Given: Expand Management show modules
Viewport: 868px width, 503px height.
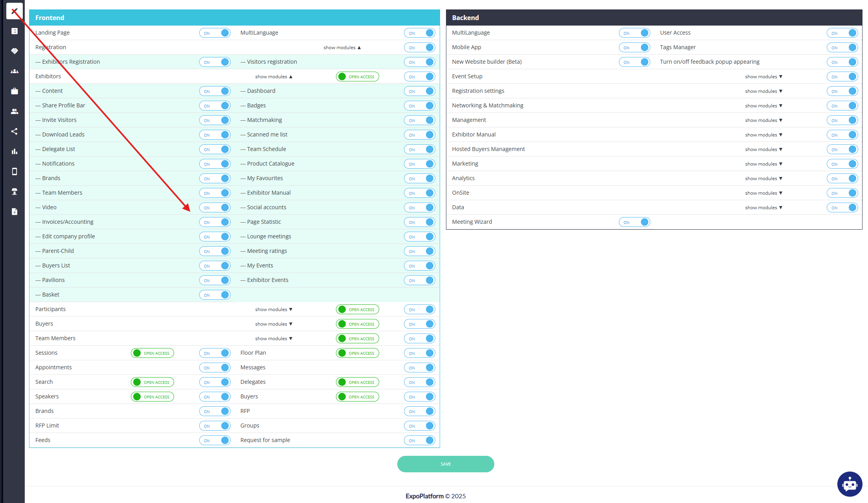Looking at the screenshot, I should click(763, 120).
